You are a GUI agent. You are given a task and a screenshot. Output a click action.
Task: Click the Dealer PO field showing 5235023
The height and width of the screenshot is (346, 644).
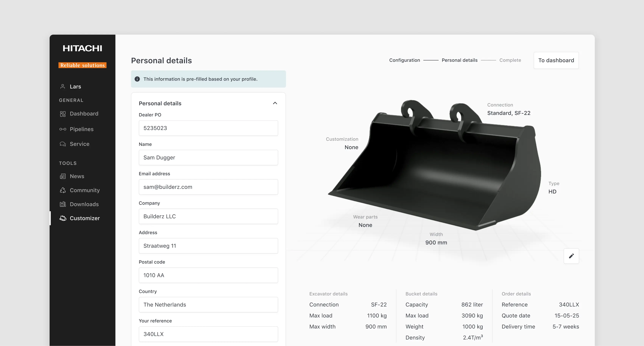coord(208,128)
